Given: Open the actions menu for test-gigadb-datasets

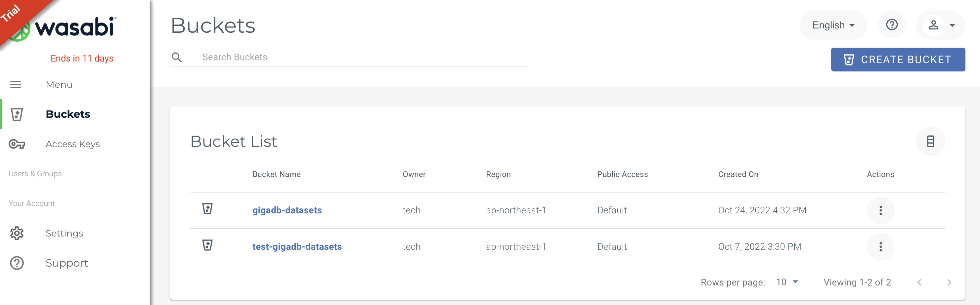Looking at the screenshot, I should tap(881, 246).
